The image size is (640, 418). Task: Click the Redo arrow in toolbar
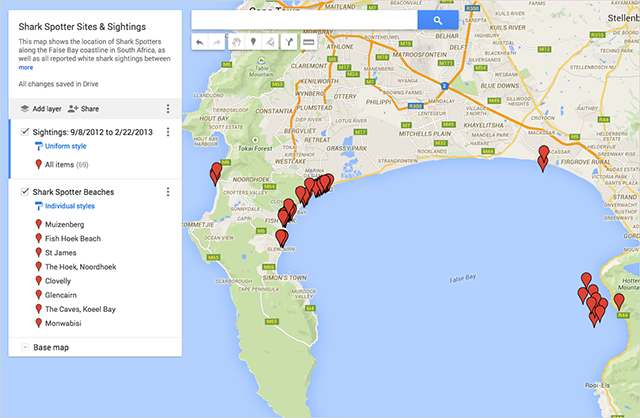tap(217, 42)
